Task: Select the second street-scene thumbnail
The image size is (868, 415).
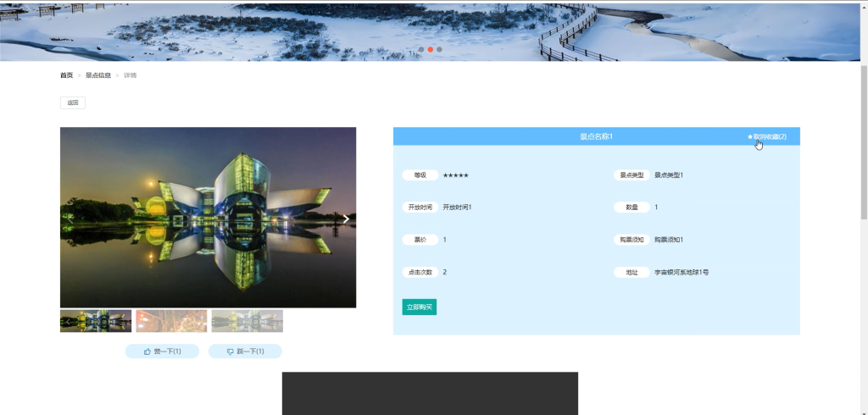Action: coord(171,321)
